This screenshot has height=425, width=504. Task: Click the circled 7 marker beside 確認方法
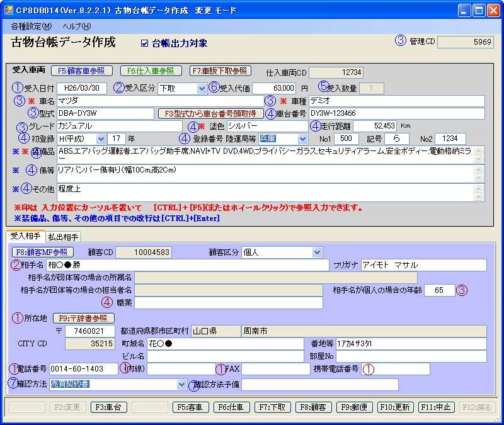[13, 383]
